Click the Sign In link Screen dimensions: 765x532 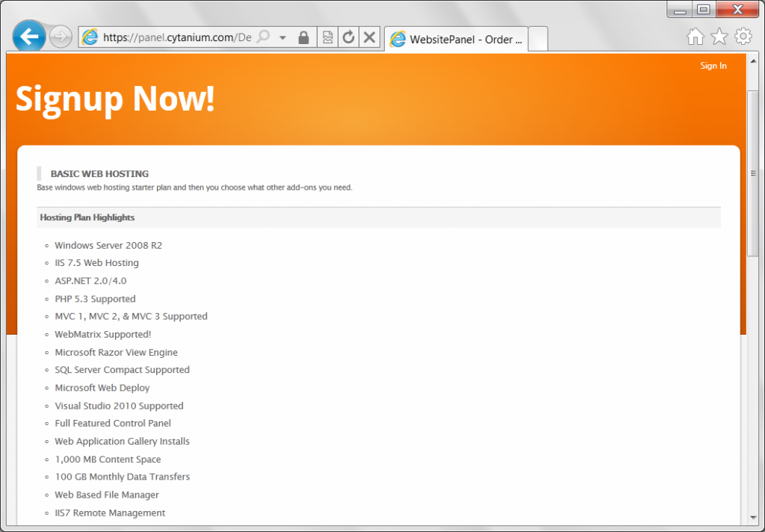tap(713, 66)
